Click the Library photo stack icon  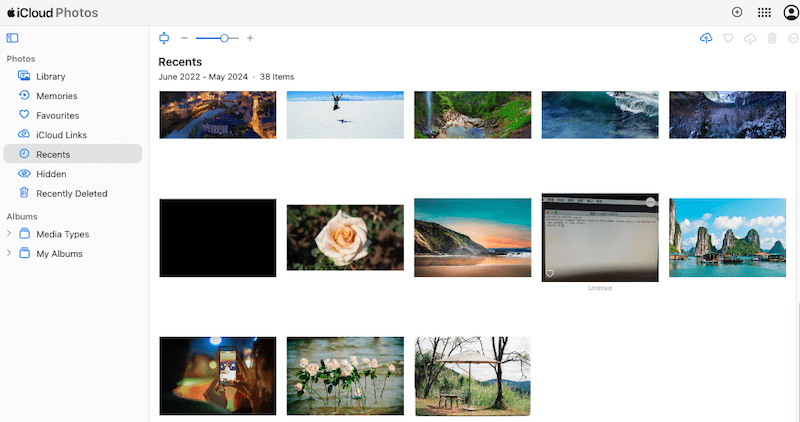click(24, 76)
